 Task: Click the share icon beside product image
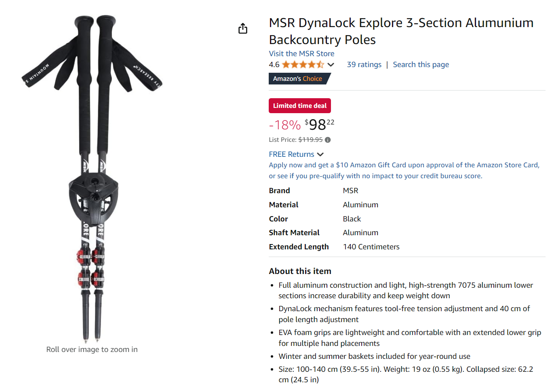(x=243, y=28)
